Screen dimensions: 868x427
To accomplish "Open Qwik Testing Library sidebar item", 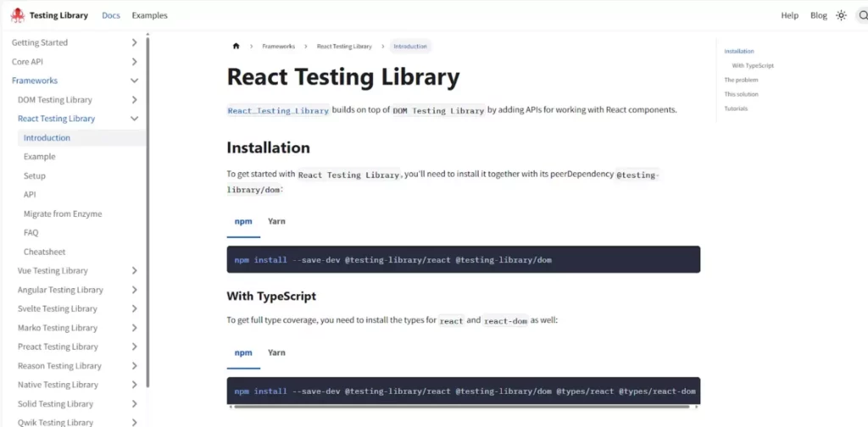I will point(55,423).
